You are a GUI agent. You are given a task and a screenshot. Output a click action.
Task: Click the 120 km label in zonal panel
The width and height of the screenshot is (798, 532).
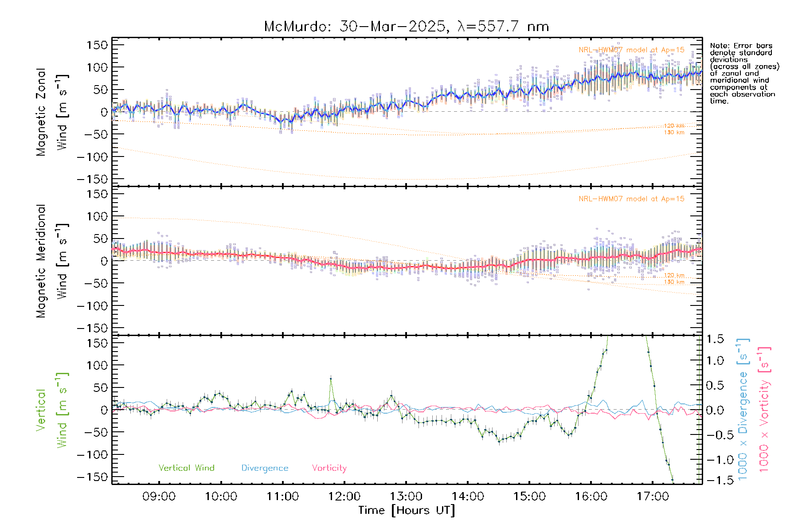click(674, 126)
